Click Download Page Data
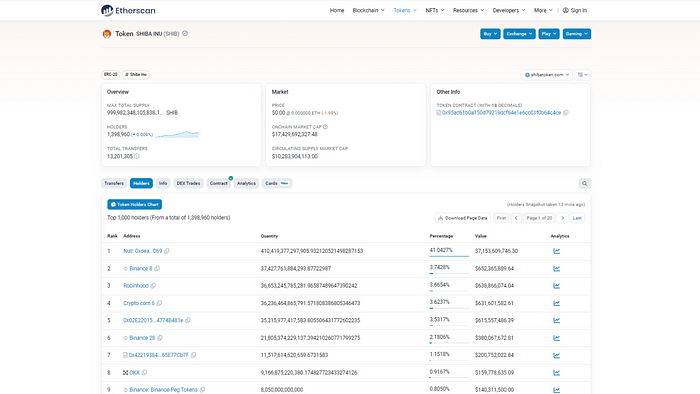The width and height of the screenshot is (700, 394). 462,218
